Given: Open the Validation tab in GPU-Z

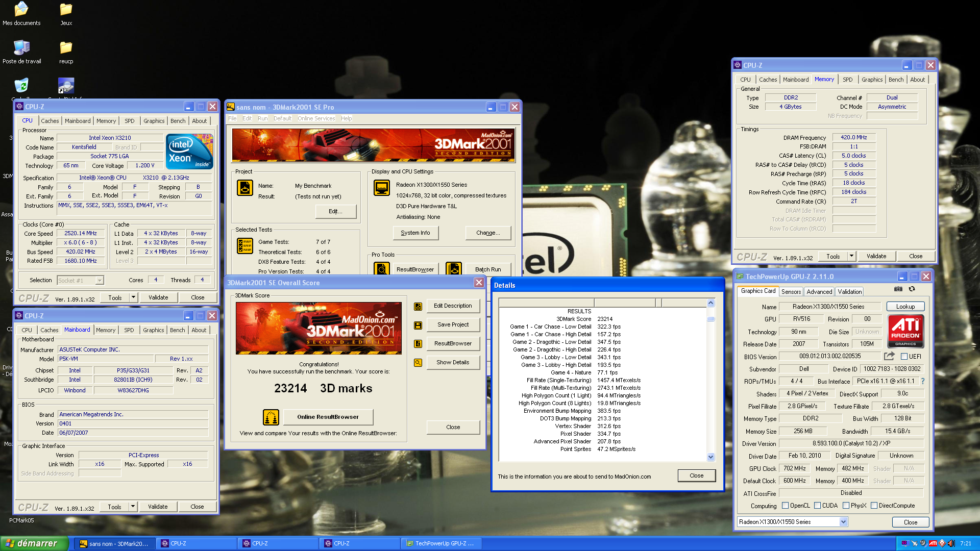Looking at the screenshot, I should (849, 292).
